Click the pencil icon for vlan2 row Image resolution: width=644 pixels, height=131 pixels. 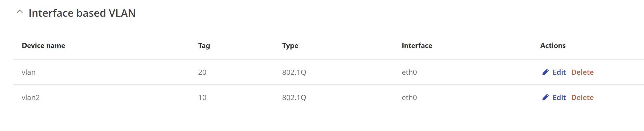[x=545, y=97]
